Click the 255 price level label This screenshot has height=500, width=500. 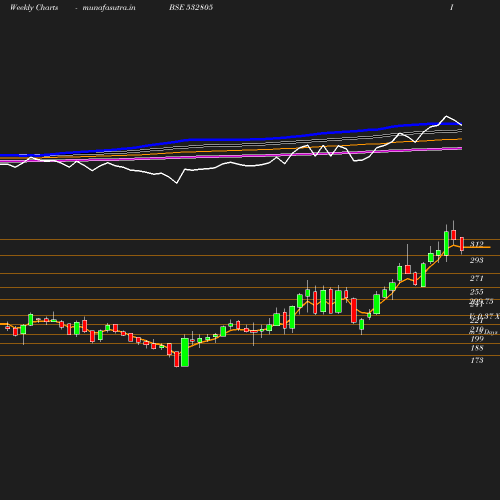477,292
